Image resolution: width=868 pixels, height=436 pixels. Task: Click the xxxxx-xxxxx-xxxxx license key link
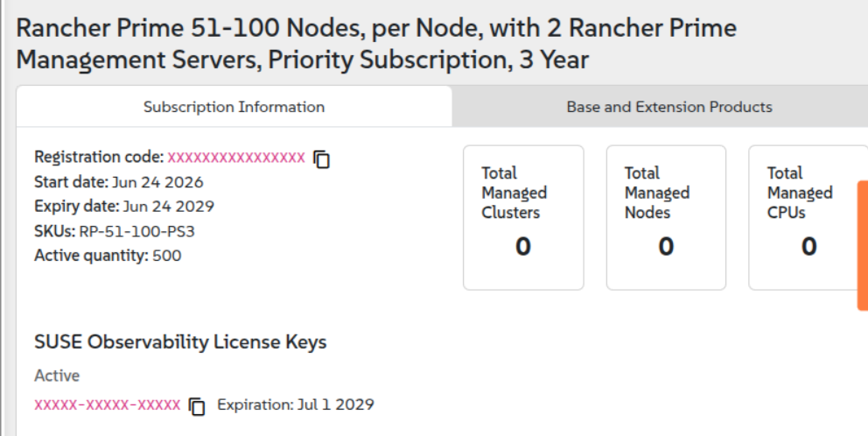pyautogui.click(x=108, y=405)
